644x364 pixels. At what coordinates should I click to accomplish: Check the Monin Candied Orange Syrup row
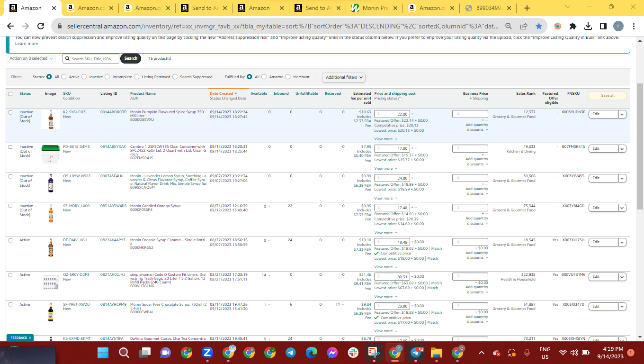[x=10, y=206]
